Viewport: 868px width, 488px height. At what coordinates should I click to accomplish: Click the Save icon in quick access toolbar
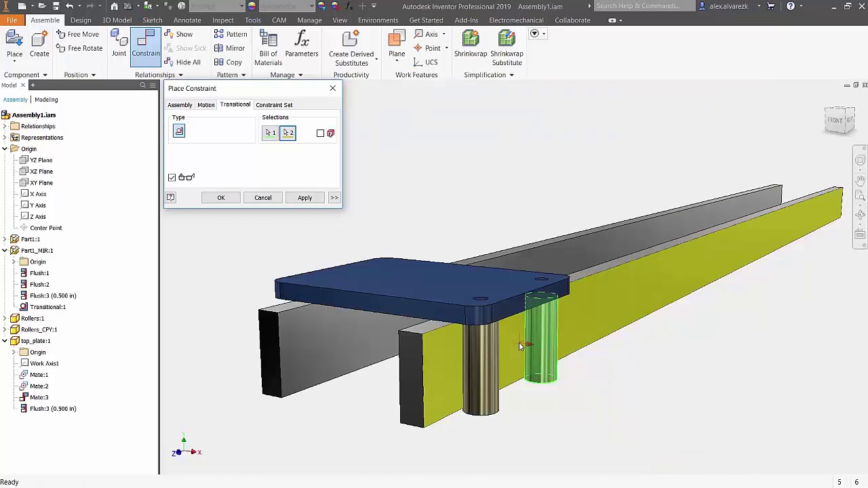(56, 6)
